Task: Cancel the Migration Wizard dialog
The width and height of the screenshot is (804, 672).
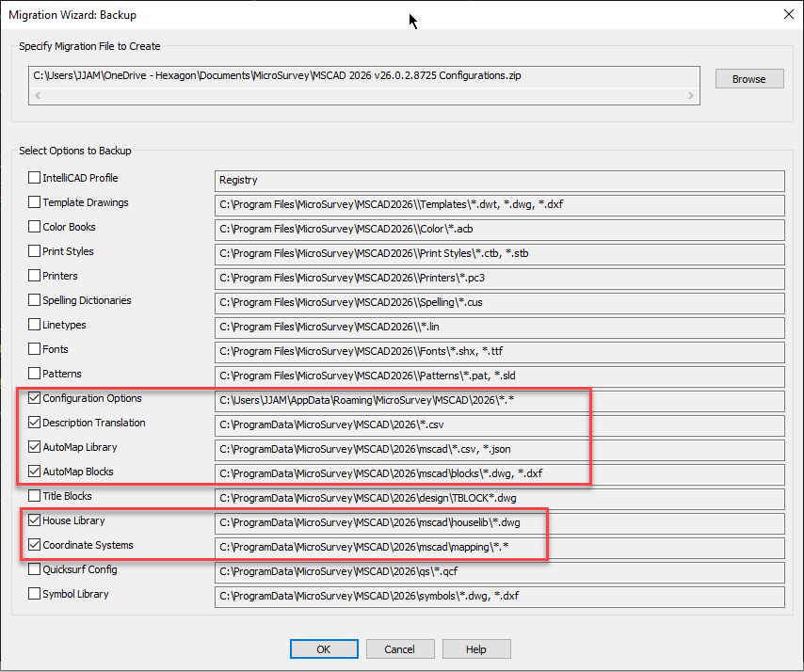Action: click(400, 648)
